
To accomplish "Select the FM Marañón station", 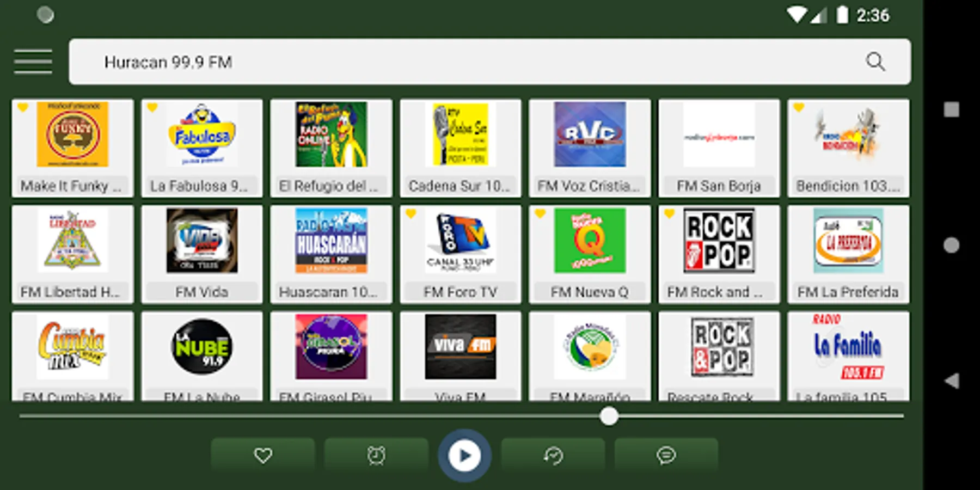I will point(590,357).
